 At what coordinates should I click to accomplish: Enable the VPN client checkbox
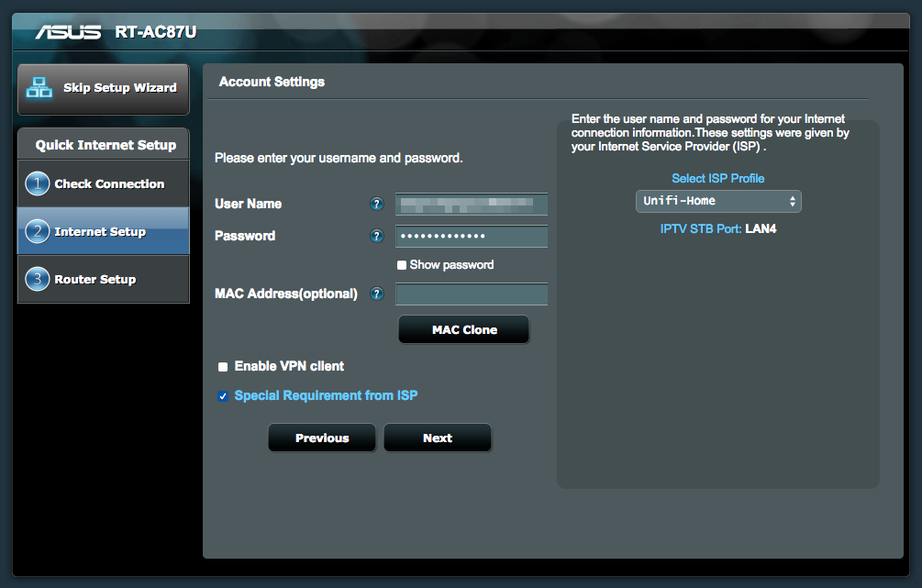pyautogui.click(x=223, y=367)
